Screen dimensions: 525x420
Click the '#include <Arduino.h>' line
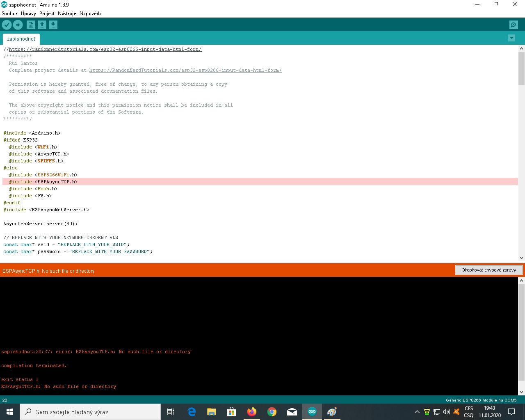(32, 133)
